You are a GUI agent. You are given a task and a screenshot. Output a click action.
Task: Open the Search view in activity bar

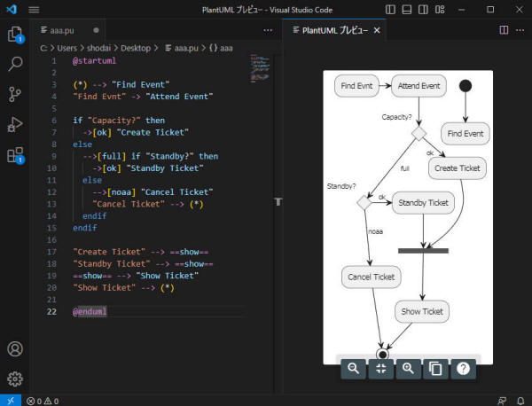(15, 65)
